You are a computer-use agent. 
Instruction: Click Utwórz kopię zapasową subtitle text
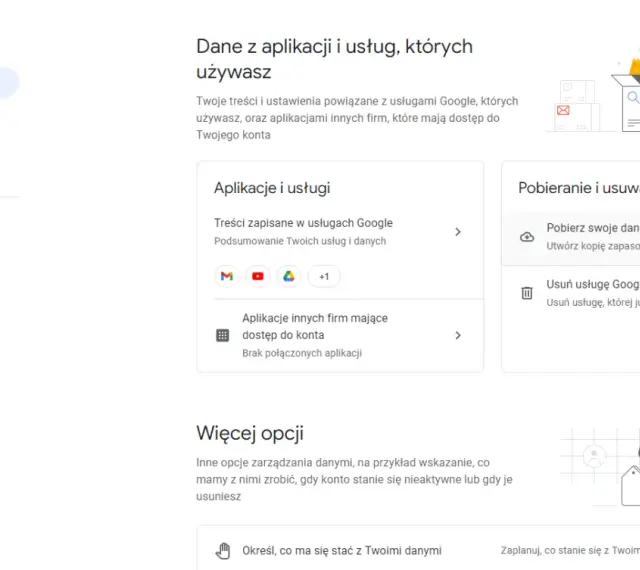click(593, 246)
